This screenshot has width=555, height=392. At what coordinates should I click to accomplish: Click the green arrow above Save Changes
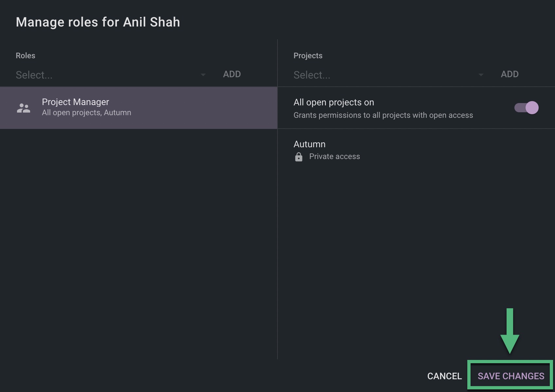[x=510, y=331]
